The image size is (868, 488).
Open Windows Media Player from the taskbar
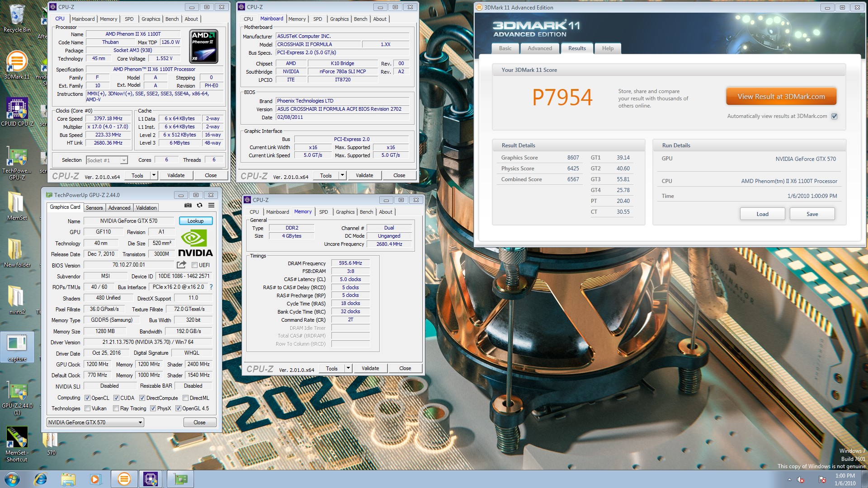click(x=95, y=479)
